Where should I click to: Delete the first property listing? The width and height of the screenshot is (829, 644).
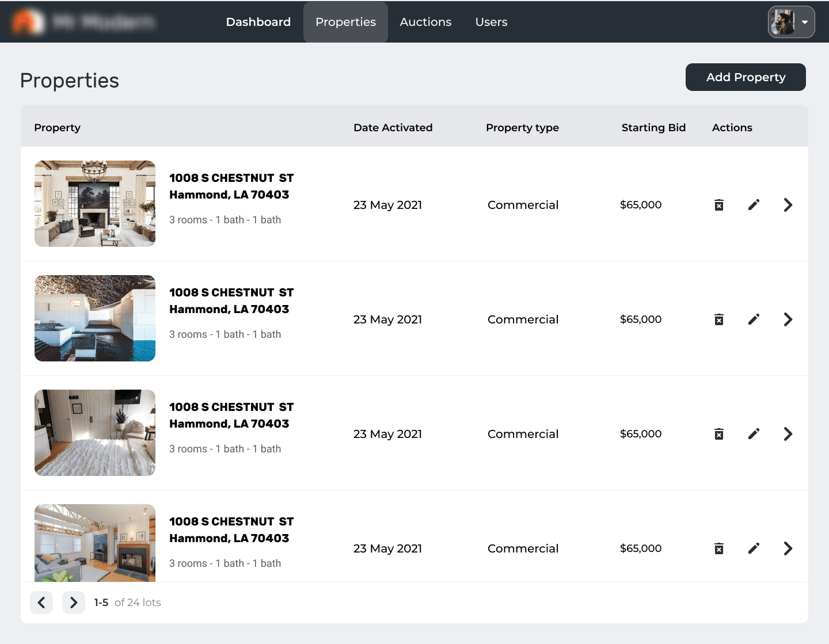718,204
